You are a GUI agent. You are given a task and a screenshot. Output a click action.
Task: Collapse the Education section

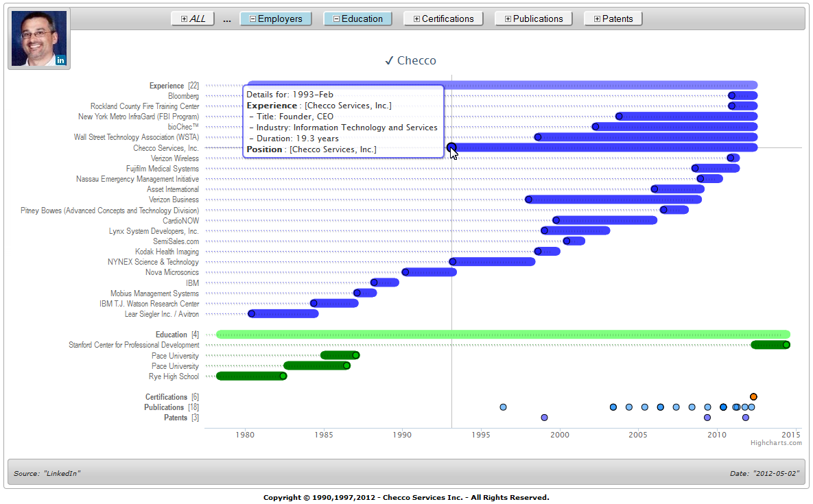(357, 19)
